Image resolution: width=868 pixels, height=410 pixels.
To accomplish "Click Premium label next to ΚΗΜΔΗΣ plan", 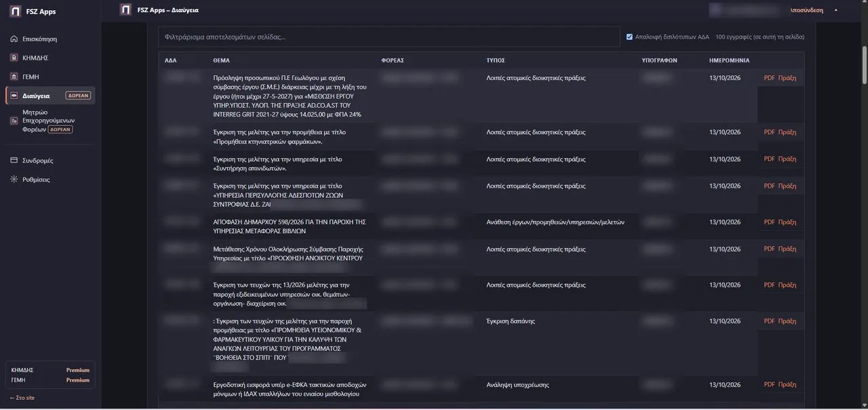I will click(78, 370).
